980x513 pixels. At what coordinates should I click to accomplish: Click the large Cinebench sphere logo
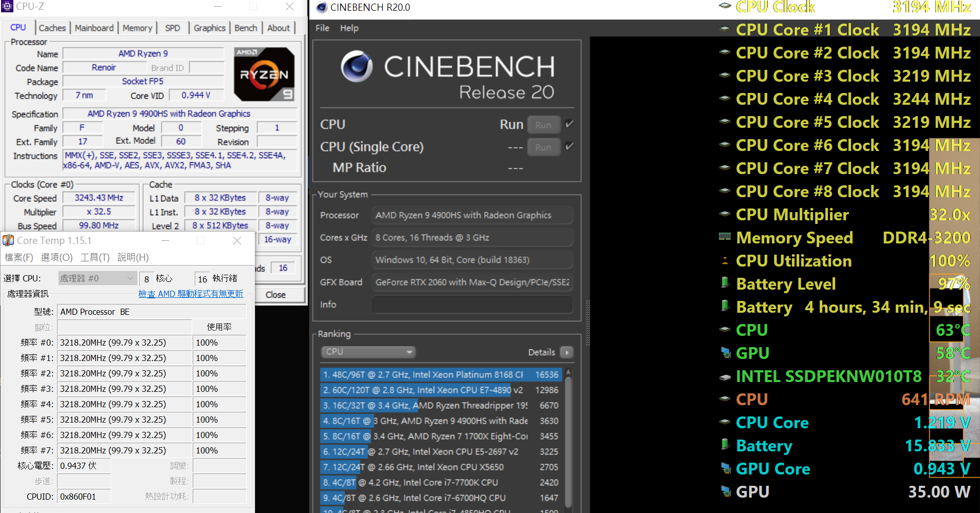click(357, 66)
